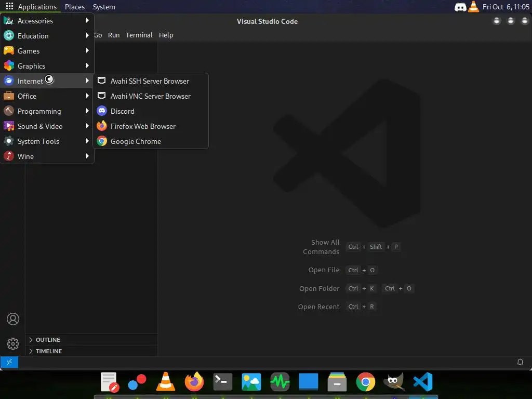Click the Open Recent label

click(318, 307)
